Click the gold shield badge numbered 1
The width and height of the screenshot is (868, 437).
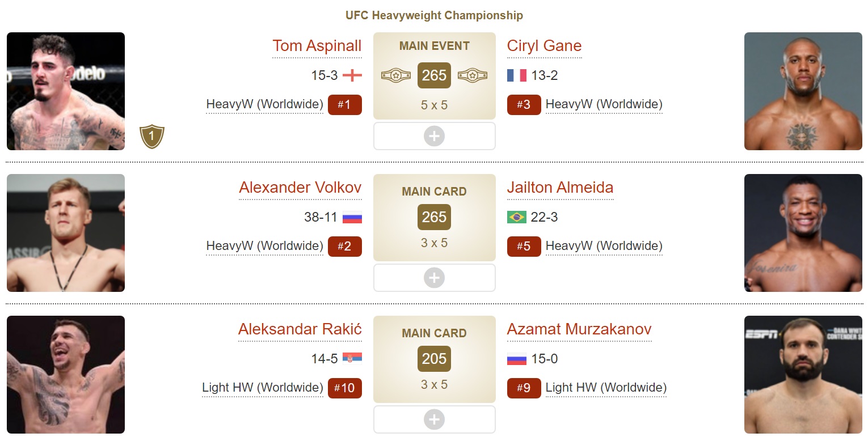152,137
